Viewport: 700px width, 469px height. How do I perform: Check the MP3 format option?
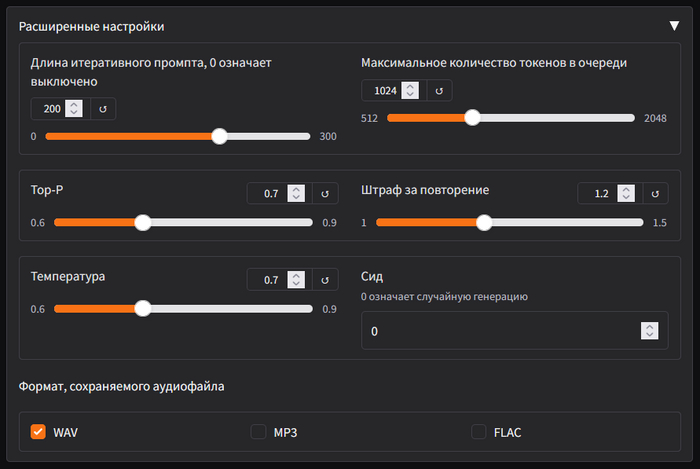[258, 432]
